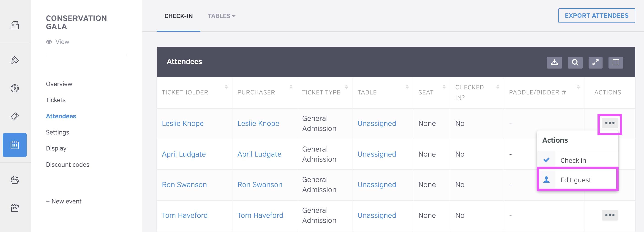Open Discount codes in the event menu
Viewport: 644px width, 232px height.
tap(68, 164)
